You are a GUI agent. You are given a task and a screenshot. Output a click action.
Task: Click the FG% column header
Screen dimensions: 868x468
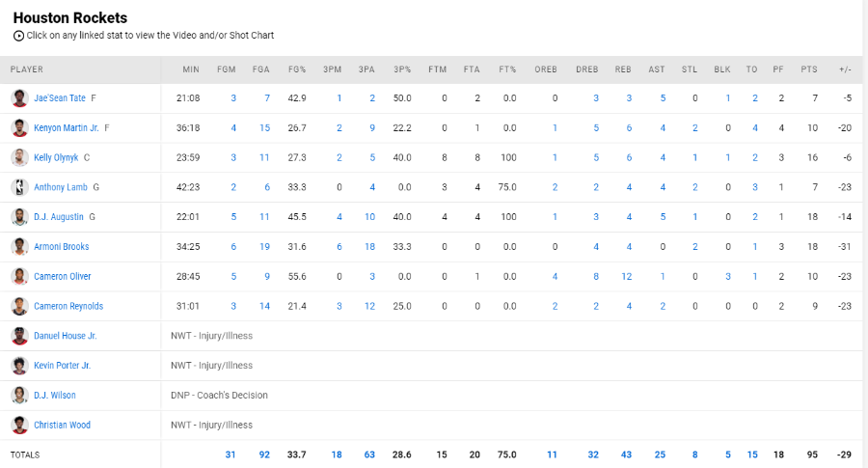point(297,69)
